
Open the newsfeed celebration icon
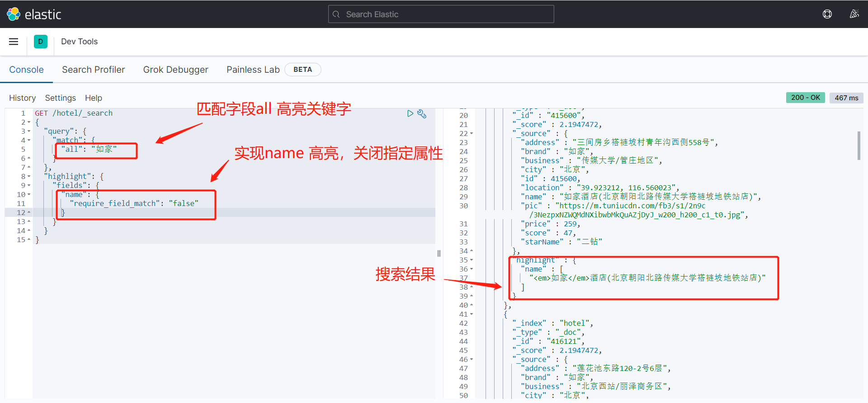(854, 14)
